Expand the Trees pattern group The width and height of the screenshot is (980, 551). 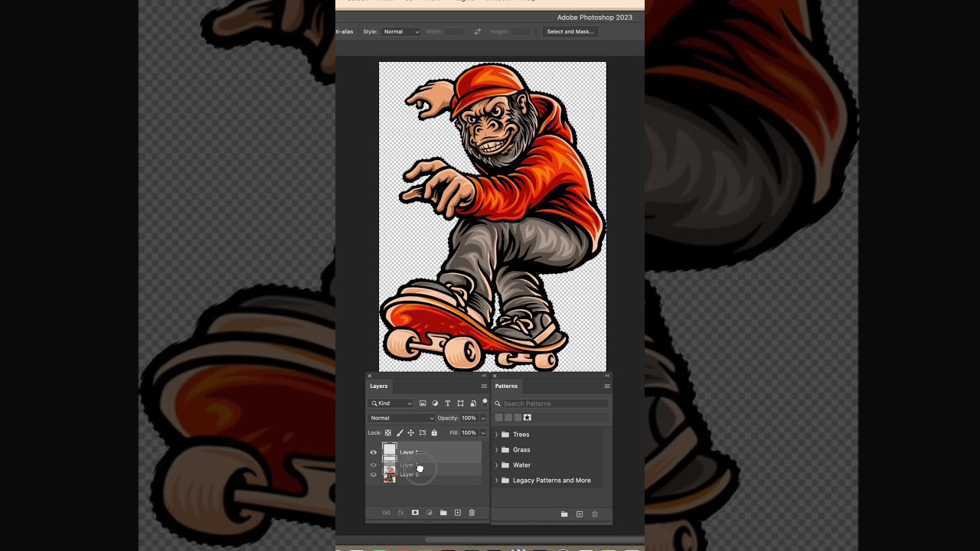click(496, 435)
